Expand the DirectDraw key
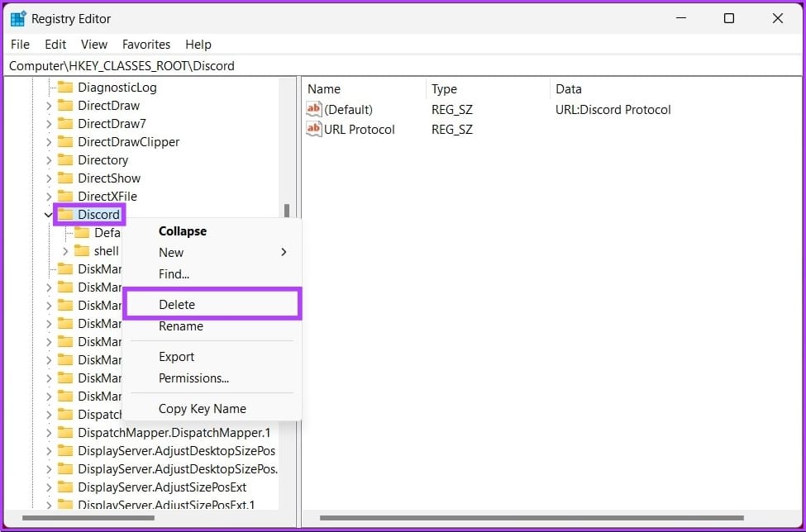Viewport: 806px width, 532px height. click(49, 106)
